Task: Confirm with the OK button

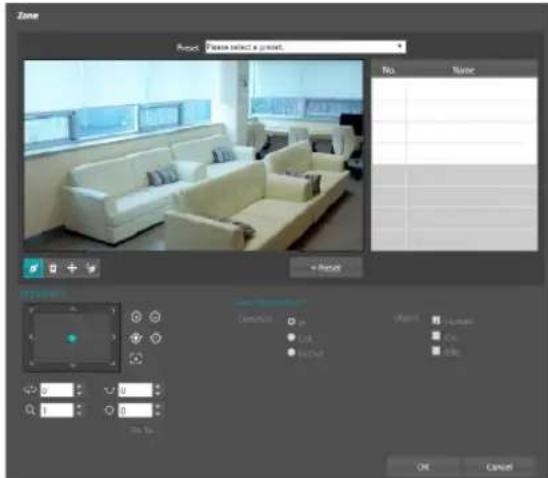Action: [x=423, y=467]
